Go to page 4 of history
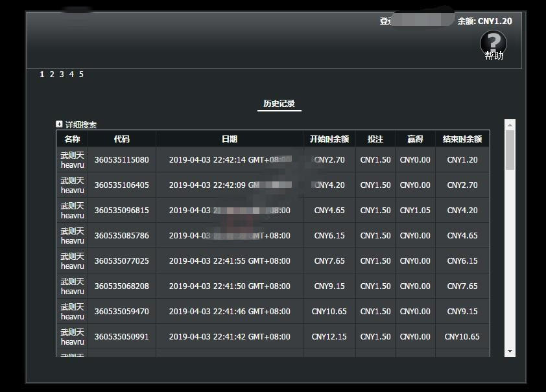 [x=71, y=74]
